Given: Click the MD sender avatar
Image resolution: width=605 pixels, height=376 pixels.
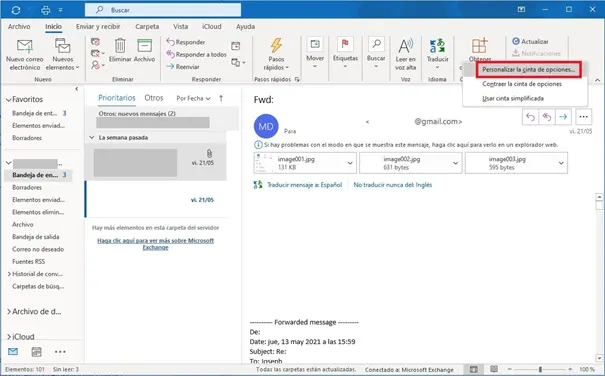Looking at the screenshot, I should [x=266, y=126].
